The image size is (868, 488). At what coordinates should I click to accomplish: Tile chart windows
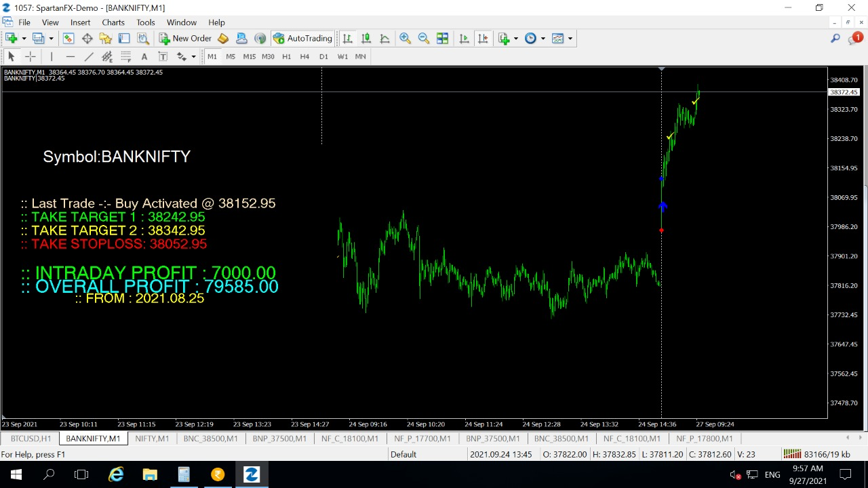tap(442, 39)
